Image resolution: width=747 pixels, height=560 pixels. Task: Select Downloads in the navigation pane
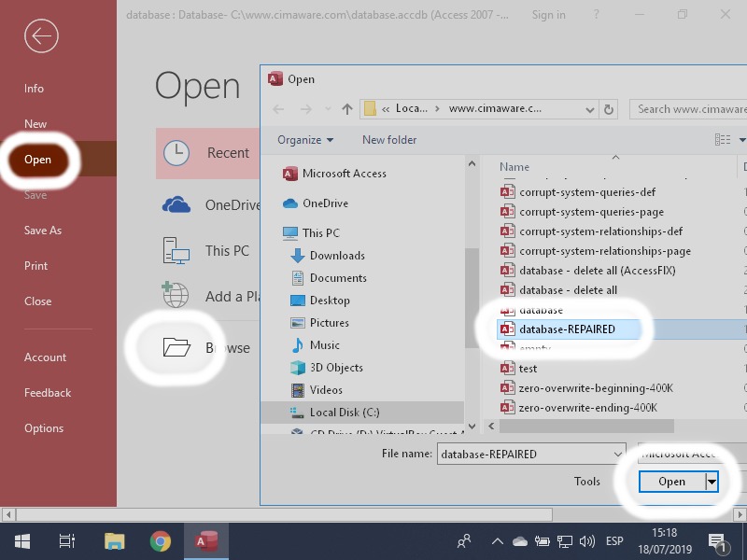[337, 256]
